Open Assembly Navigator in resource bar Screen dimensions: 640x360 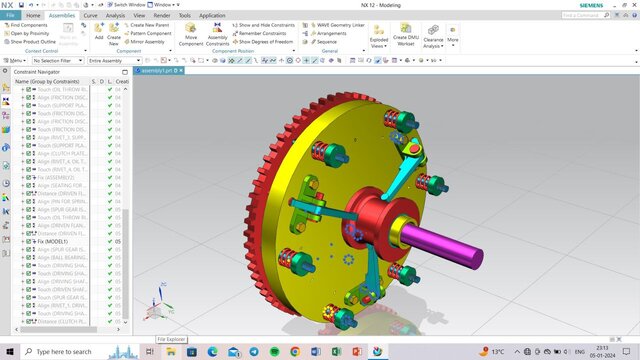[6, 87]
